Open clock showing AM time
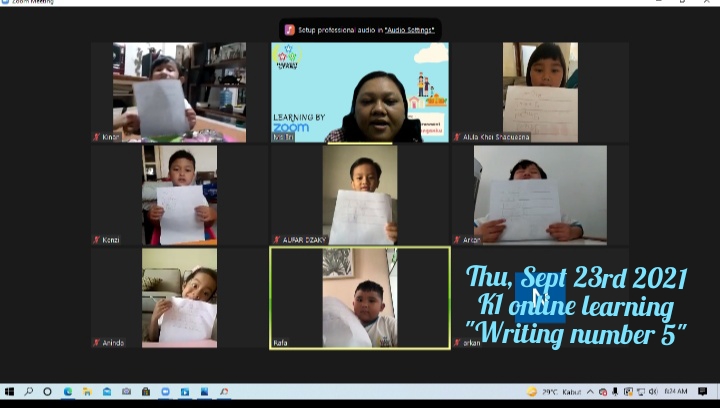This screenshot has height=408, width=720. 676,391
